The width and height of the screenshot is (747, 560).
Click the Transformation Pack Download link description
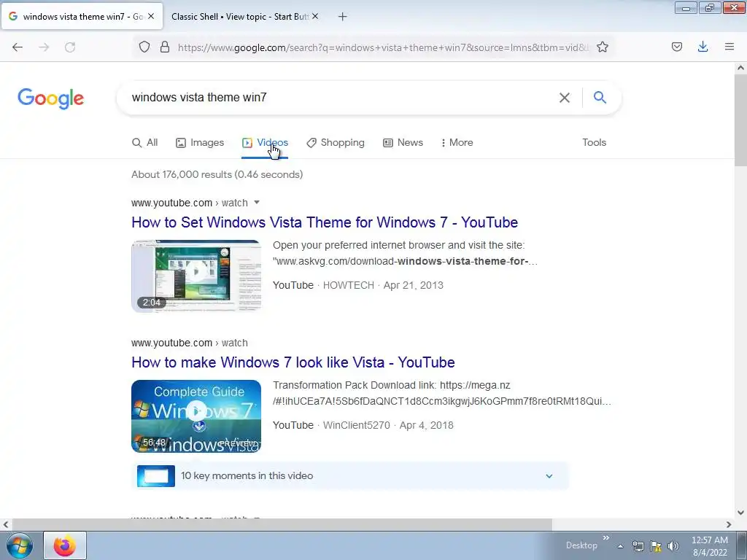441,393
